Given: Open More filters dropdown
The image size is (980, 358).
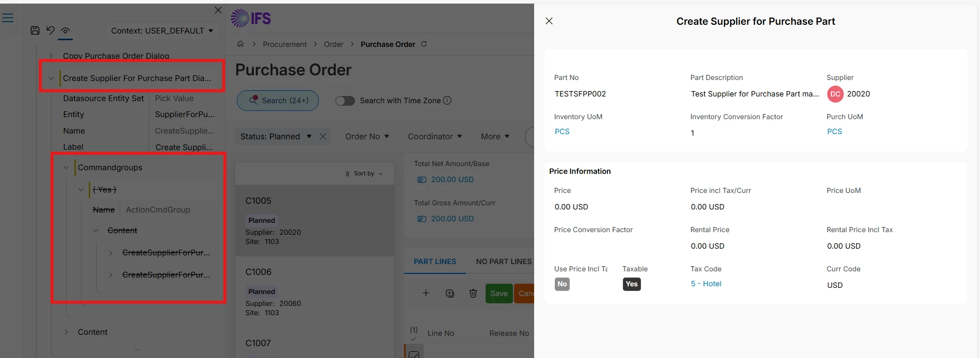Looking at the screenshot, I should (x=495, y=136).
